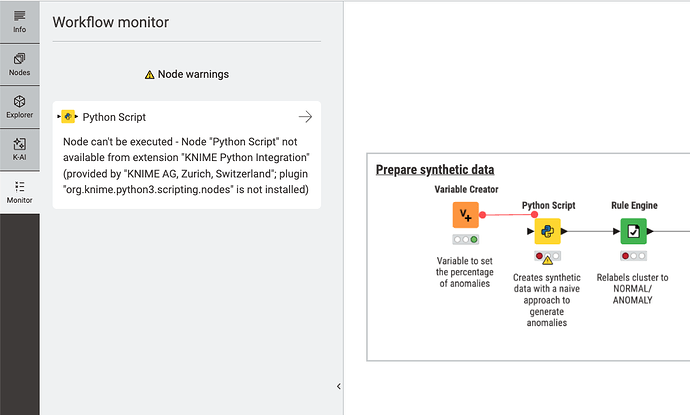
Task: Click the Node warnings triangle icon
Action: pyautogui.click(x=150, y=75)
